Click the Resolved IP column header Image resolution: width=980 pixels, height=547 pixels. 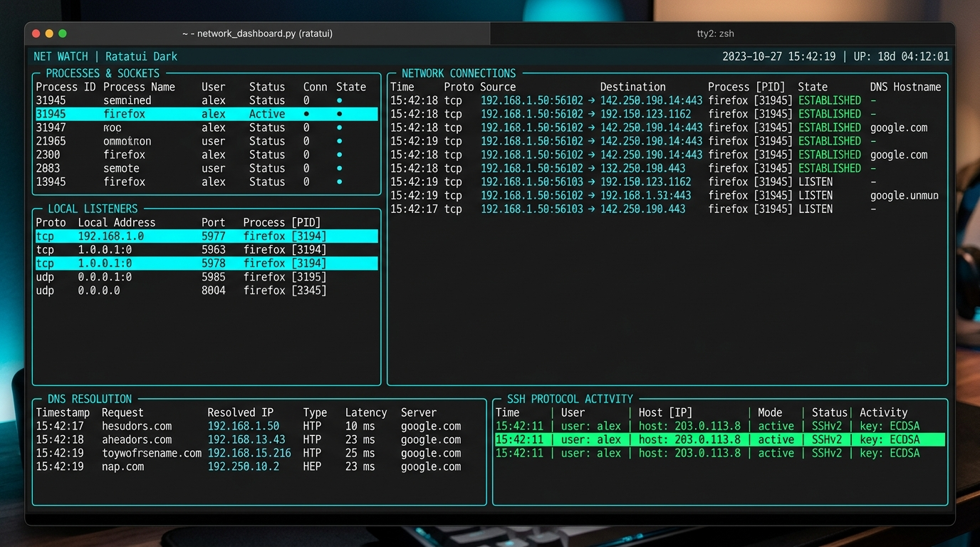point(241,412)
